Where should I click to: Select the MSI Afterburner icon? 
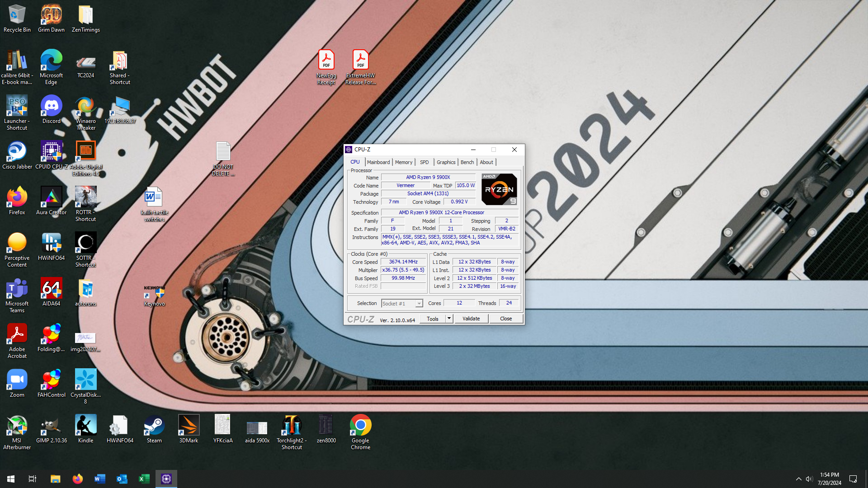point(17,432)
